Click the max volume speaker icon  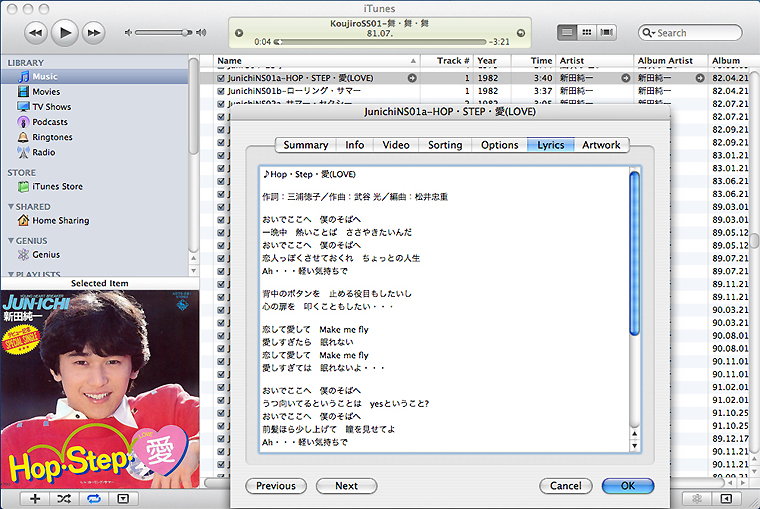click(x=201, y=32)
